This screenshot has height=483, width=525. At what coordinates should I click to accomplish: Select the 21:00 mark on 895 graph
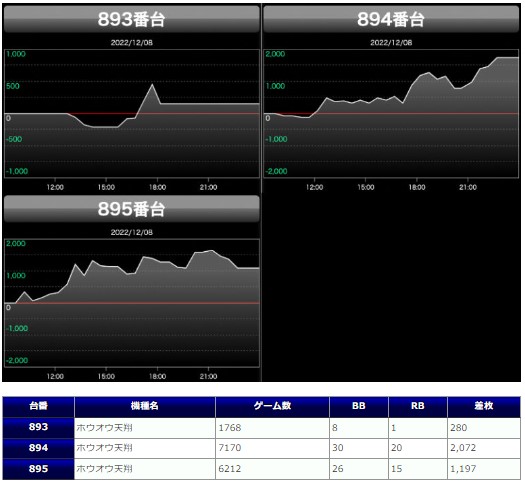208,377
